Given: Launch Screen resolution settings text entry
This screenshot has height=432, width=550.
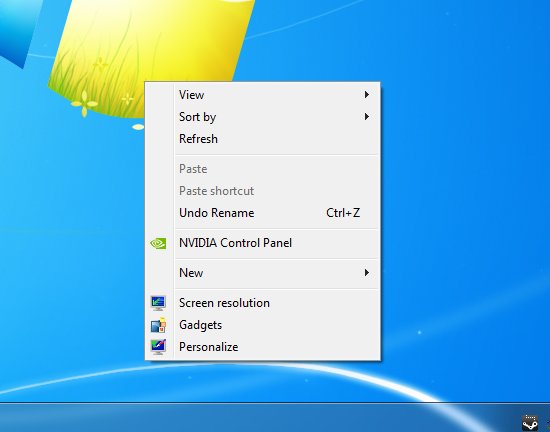Looking at the screenshot, I should click(x=224, y=303).
